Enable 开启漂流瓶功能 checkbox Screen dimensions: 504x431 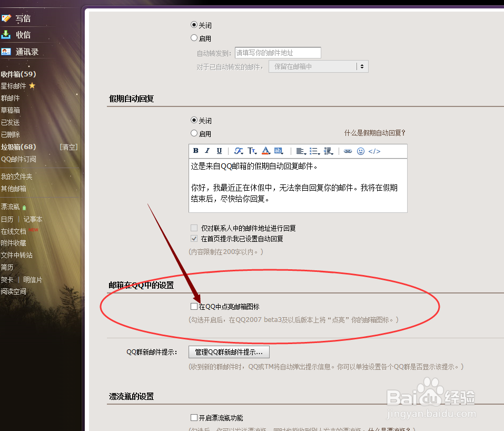[x=194, y=417]
